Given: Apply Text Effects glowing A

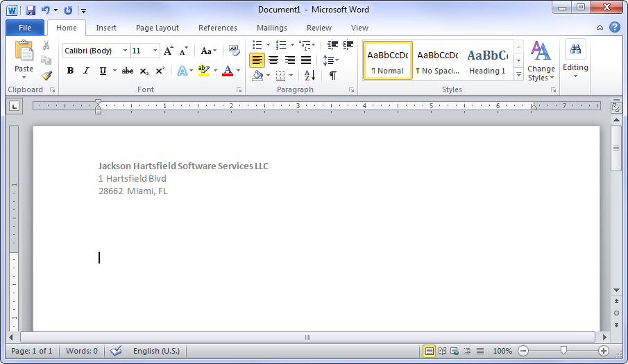Looking at the screenshot, I should (182, 71).
